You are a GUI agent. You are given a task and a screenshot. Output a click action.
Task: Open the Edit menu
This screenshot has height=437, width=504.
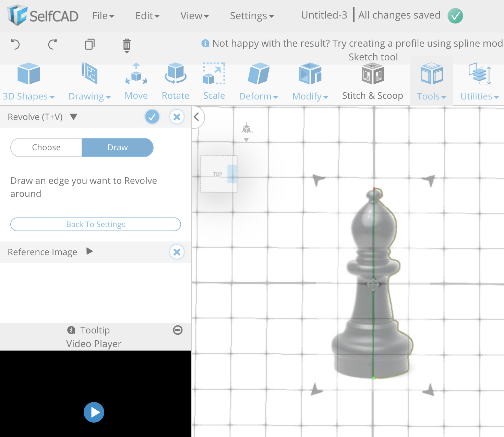[x=147, y=16]
